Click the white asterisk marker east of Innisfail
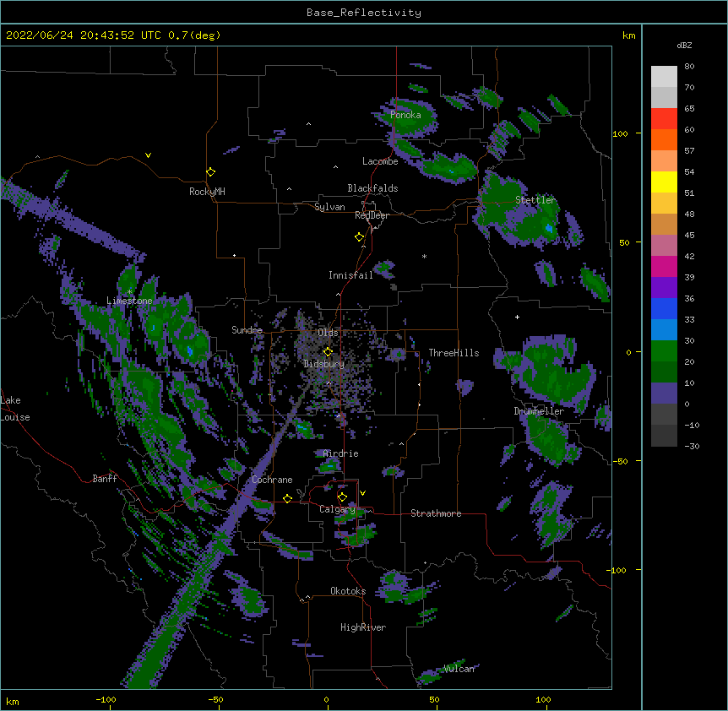The width and height of the screenshot is (728, 711). 424,256
